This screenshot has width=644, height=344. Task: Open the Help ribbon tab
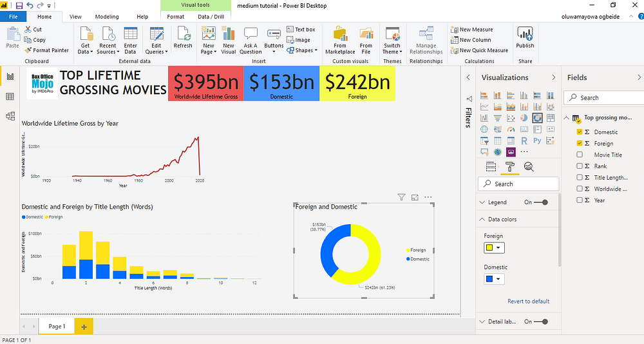(x=142, y=17)
